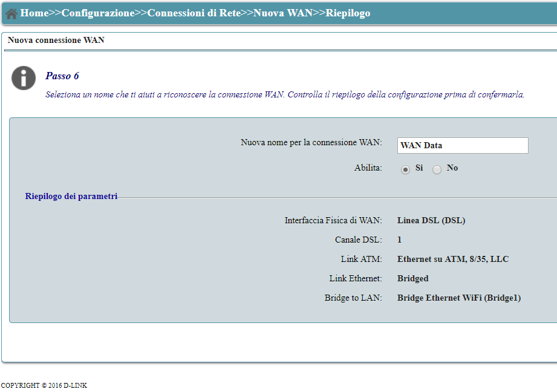
Task: Select the No radio button for Abilita
Action: [x=437, y=169]
